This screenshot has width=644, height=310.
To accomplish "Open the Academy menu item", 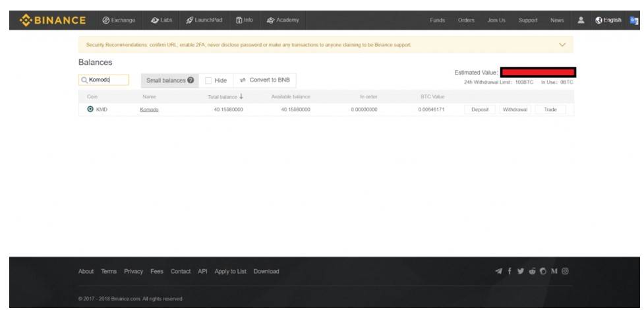I will 283,20.
